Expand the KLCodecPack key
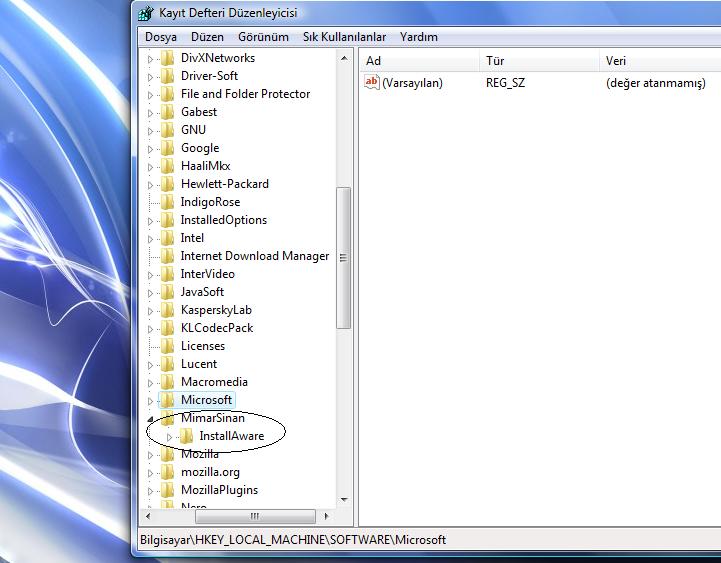 150,329
